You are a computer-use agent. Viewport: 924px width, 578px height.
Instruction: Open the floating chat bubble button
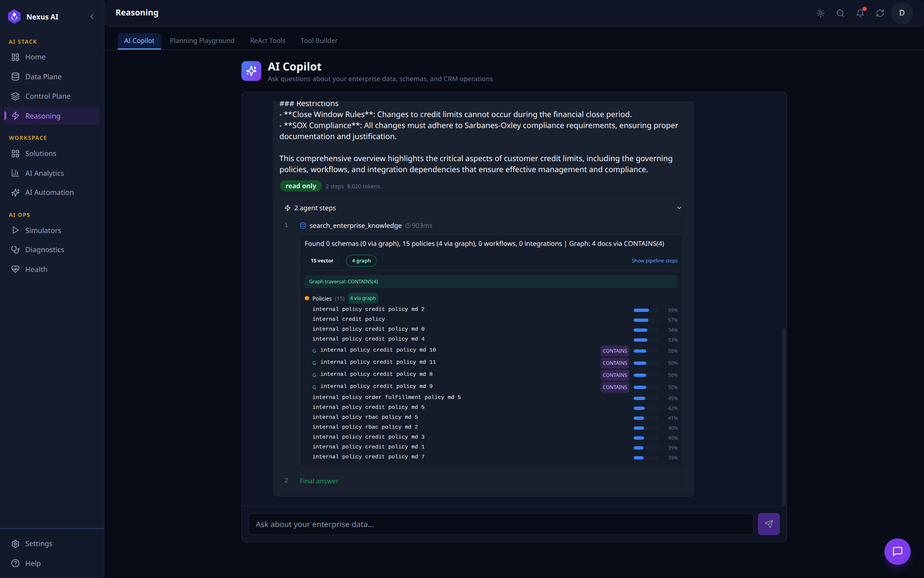coord(897,551)
